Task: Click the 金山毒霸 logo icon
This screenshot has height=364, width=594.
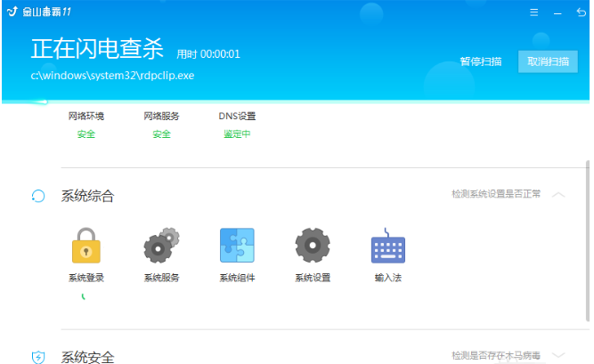Action: click(12, 12)
